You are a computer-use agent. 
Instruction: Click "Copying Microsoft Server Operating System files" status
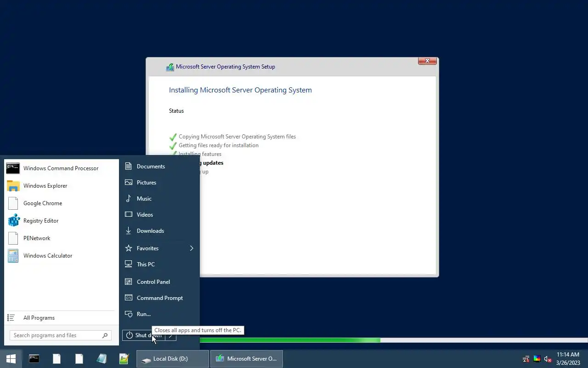[x=237, y=137]
